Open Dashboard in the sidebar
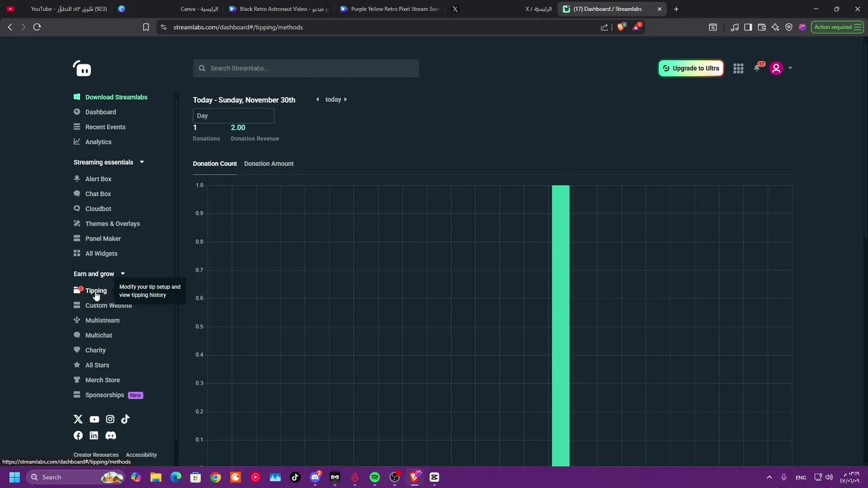The height and width of the screenshot is (488, 868). pyautogui.click(x=100, y=113)
